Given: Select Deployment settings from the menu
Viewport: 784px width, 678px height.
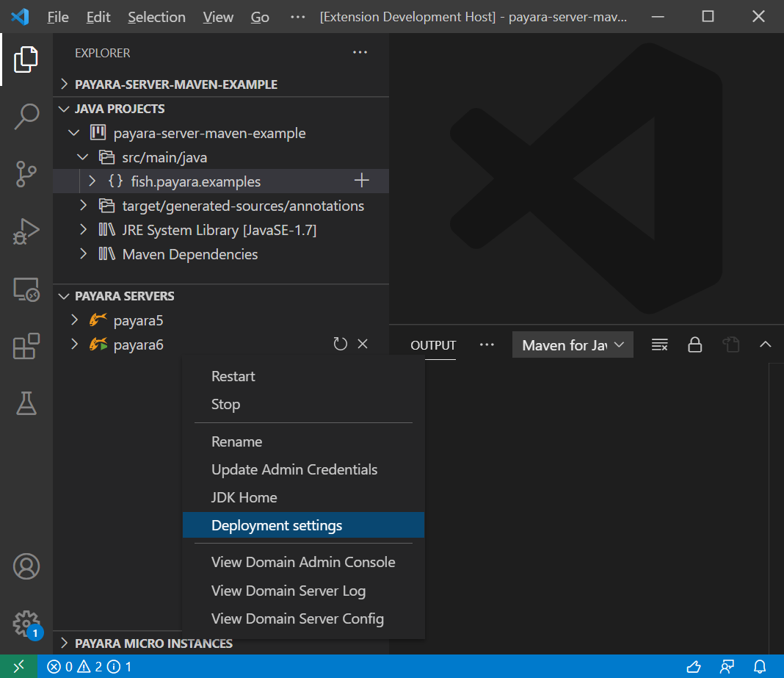Looking at the screenshot, I should 277,525.
